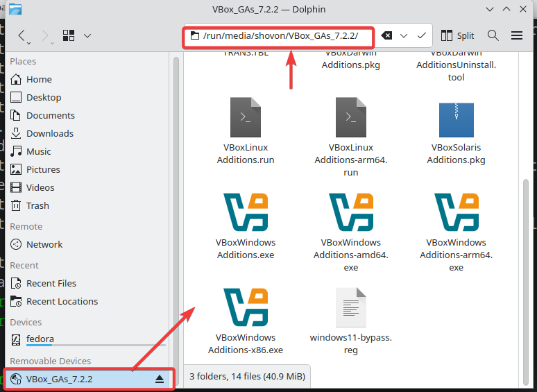Open the fedora device
Screen dimensions: 537x392
40,339
